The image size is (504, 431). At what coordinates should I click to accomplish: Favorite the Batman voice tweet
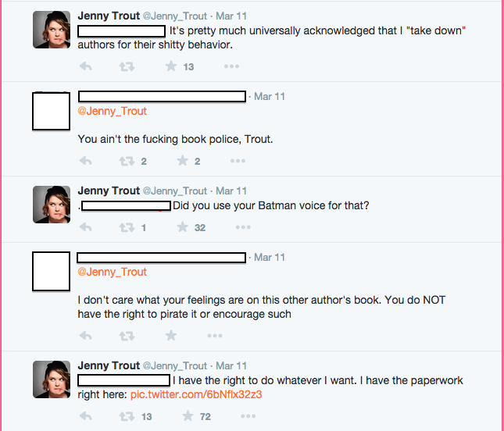182,227
